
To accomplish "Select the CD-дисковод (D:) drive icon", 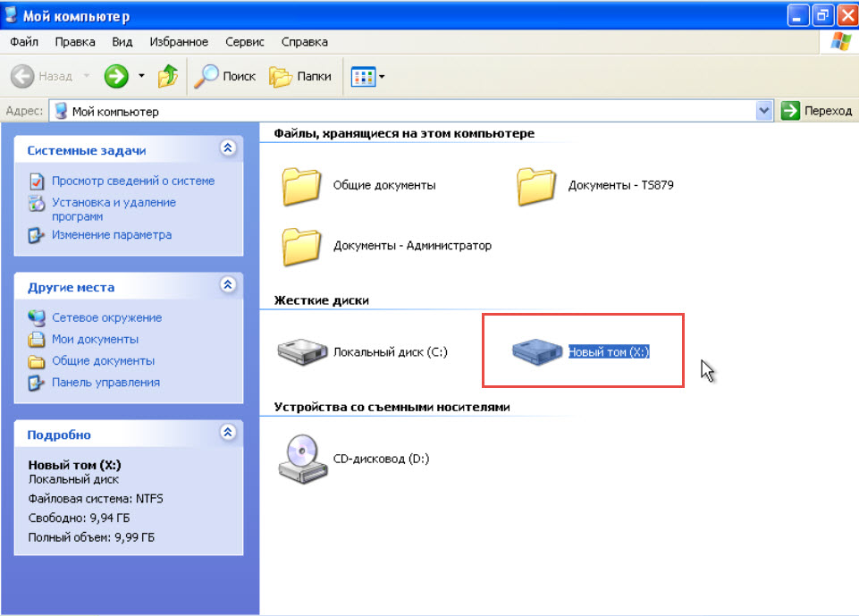I will point(303,460).
